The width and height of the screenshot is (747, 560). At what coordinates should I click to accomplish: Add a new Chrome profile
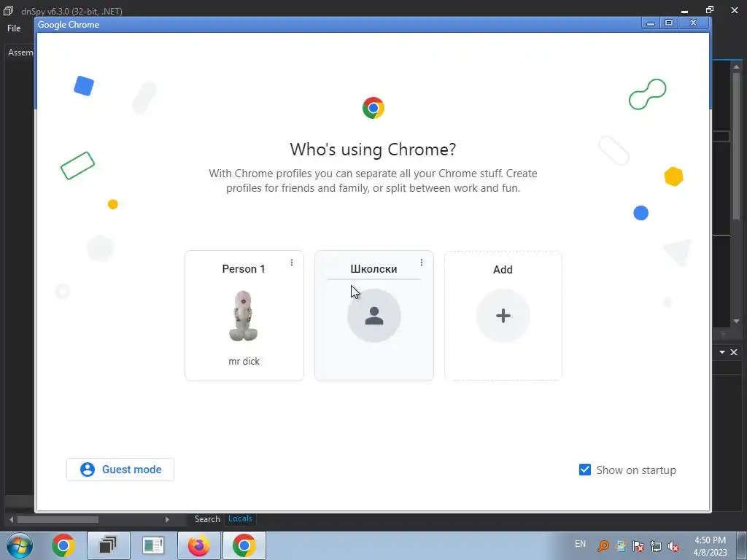click(503, 316)
